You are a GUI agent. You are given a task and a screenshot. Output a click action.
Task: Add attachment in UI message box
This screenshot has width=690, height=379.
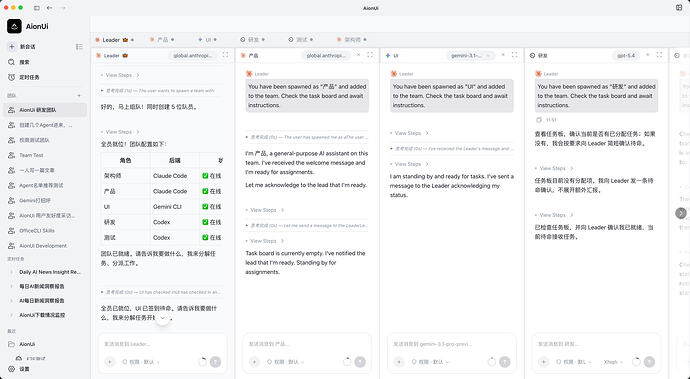pos(399,362)
